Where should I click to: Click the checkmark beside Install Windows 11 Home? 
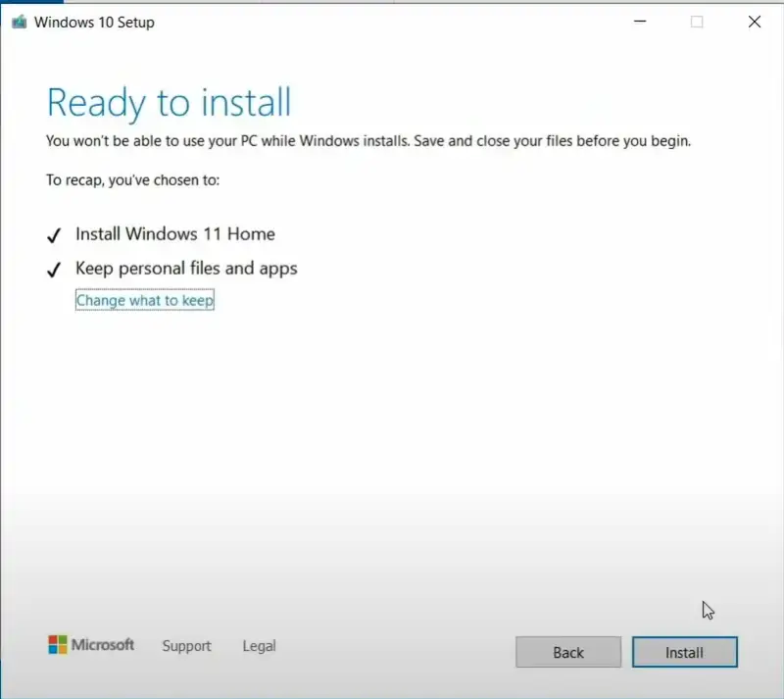tap(54, 234)
